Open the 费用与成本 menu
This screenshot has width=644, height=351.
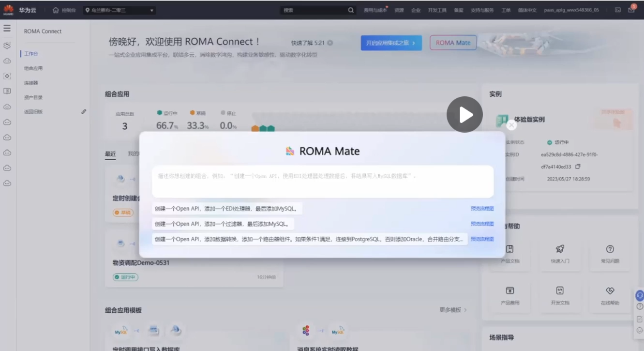point(375,10)
